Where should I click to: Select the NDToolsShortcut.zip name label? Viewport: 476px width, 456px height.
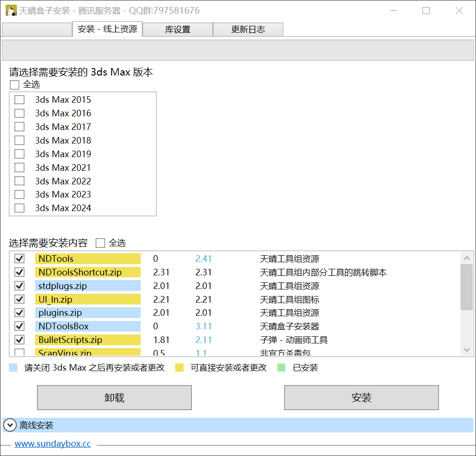[88, 272]
